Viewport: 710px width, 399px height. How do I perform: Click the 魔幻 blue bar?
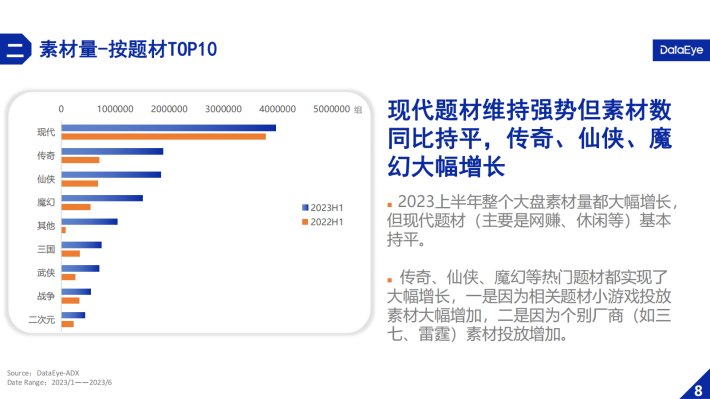pos(102,198)
